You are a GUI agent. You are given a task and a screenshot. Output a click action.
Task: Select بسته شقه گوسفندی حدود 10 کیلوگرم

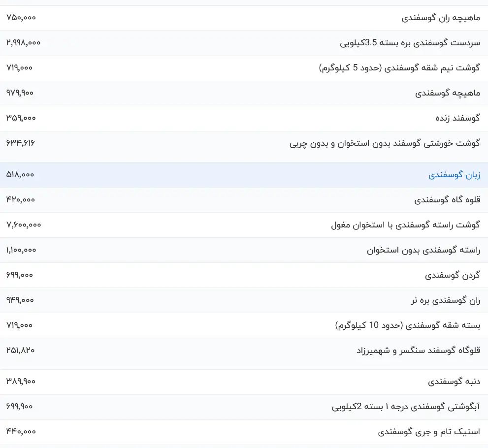coord(407,325)
